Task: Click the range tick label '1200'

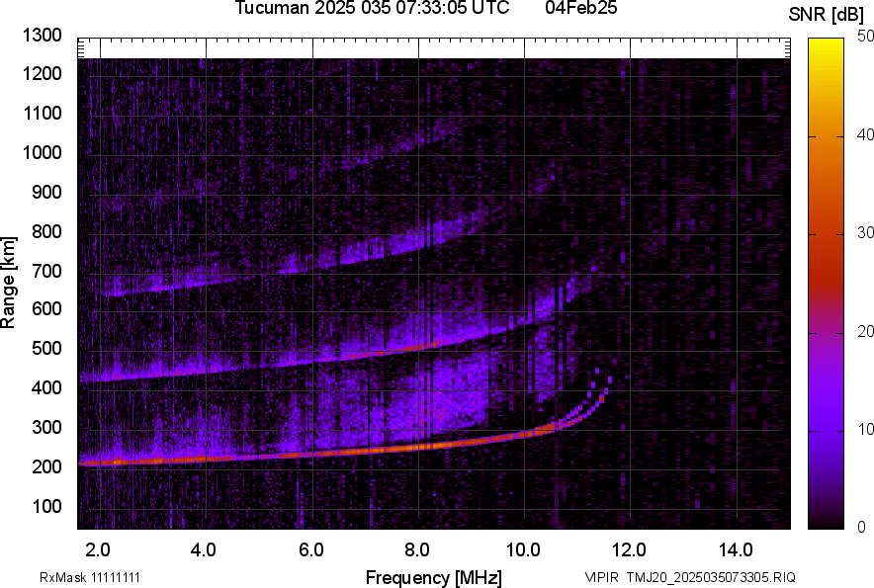Action: [42, 73]
